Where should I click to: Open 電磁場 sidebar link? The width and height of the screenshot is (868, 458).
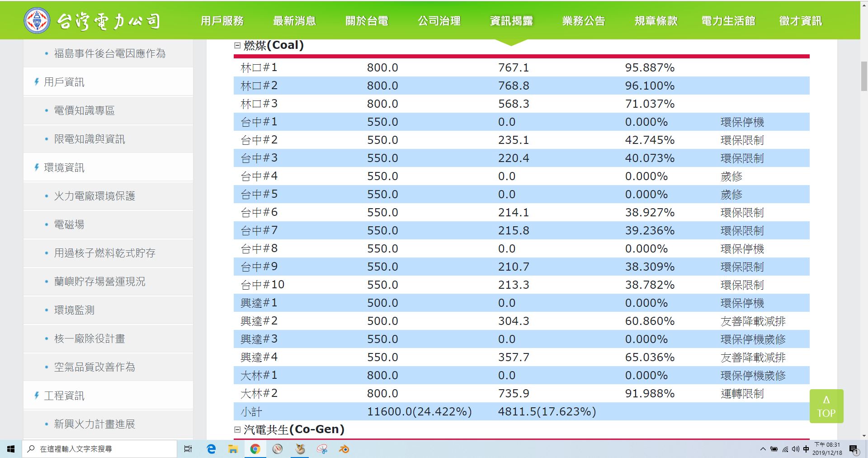69,224
